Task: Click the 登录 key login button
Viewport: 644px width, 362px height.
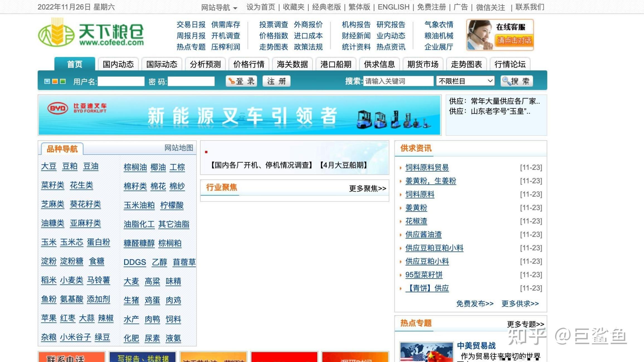Action: tap(241, 81)
